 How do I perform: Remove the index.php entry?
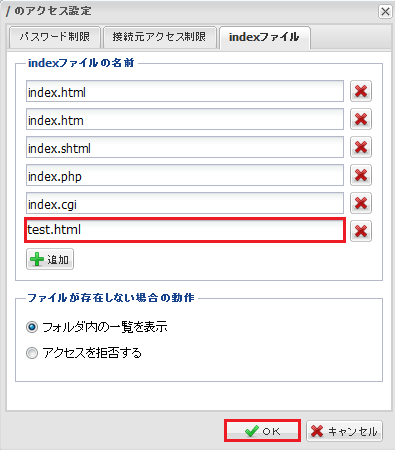[361, 175]
